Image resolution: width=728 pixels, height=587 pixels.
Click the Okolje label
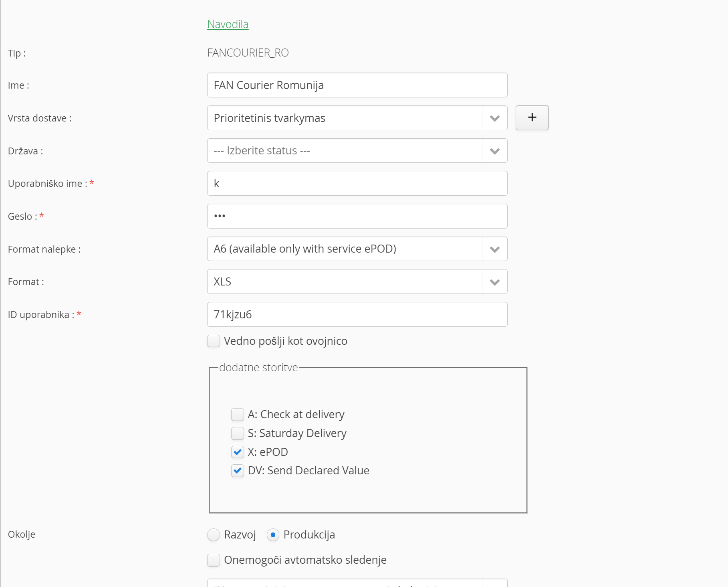22,534
